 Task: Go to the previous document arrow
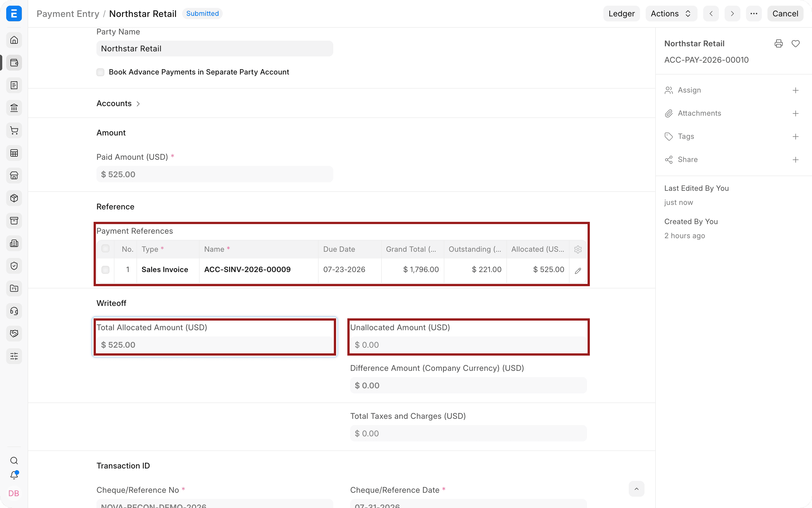tap(711, 14)
